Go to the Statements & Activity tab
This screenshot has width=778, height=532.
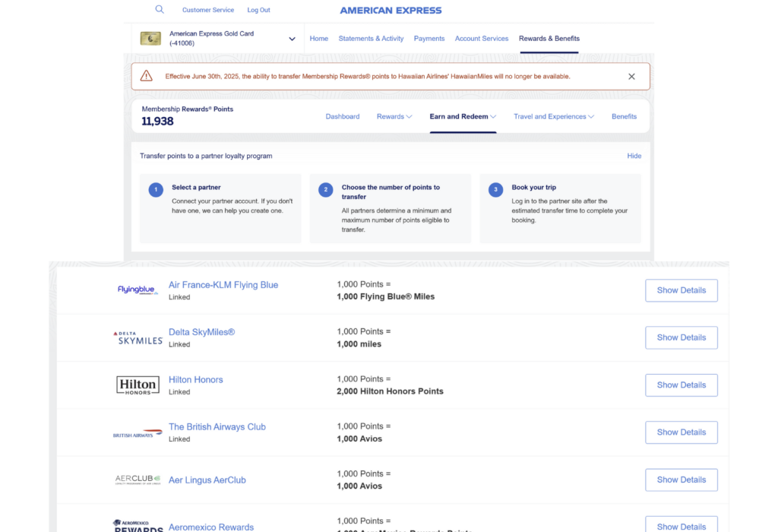click(371, 39)
